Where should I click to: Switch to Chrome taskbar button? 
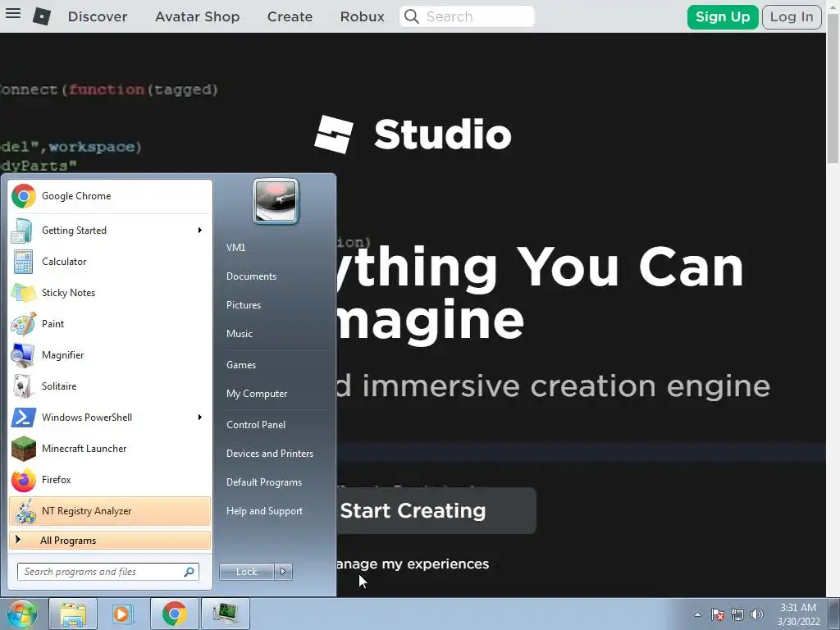point(174,614)
